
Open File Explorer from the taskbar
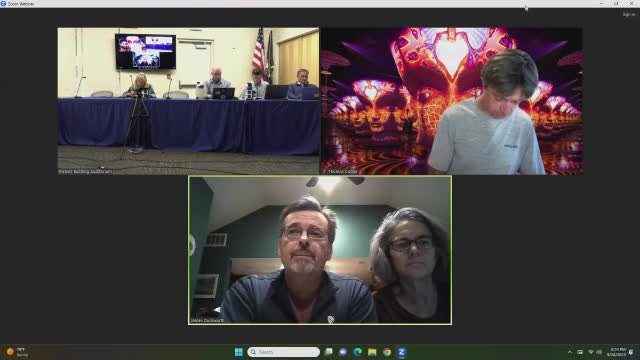[372, 352]
